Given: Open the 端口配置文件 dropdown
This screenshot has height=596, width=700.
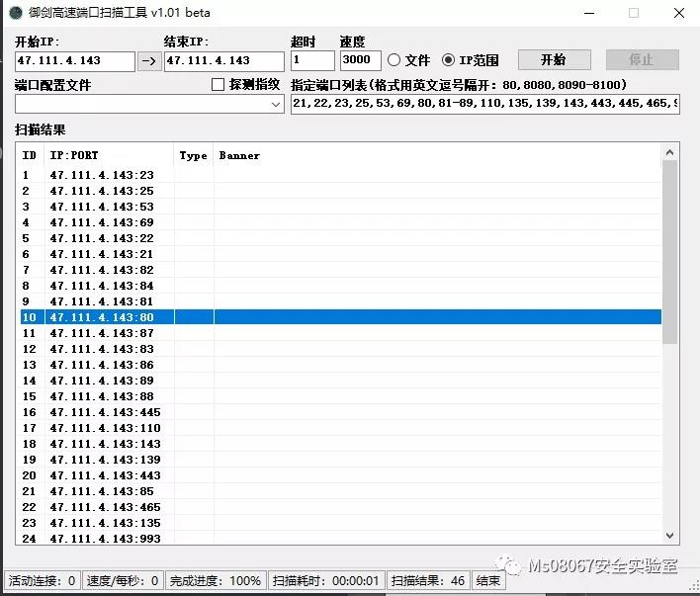Looking at the screenshot, I should click(276, 104).
